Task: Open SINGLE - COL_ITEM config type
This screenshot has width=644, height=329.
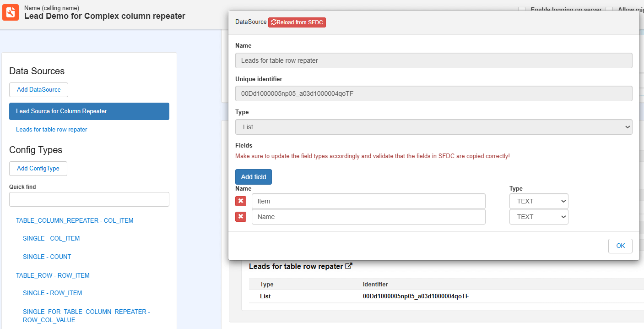Action: click(x=51, y=238)
